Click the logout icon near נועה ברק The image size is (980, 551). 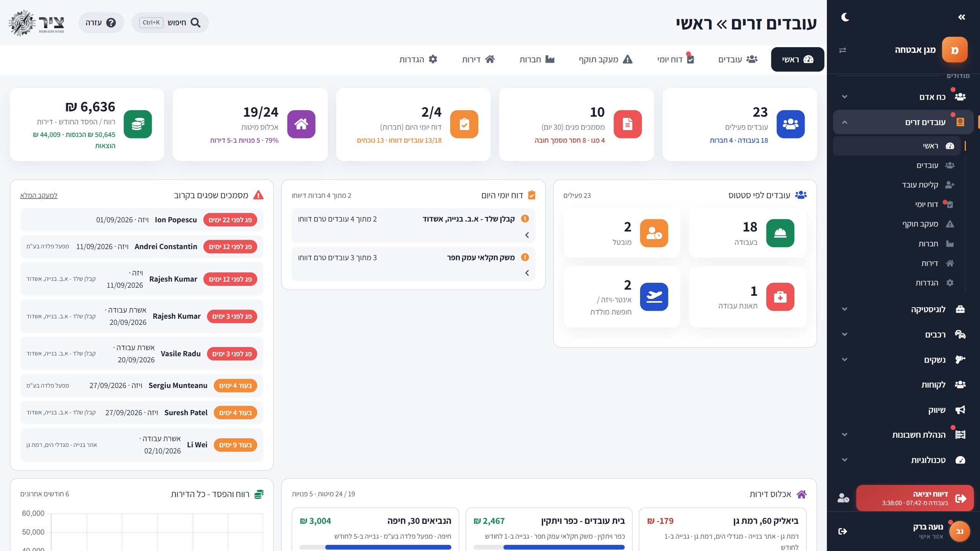point(843,531)
